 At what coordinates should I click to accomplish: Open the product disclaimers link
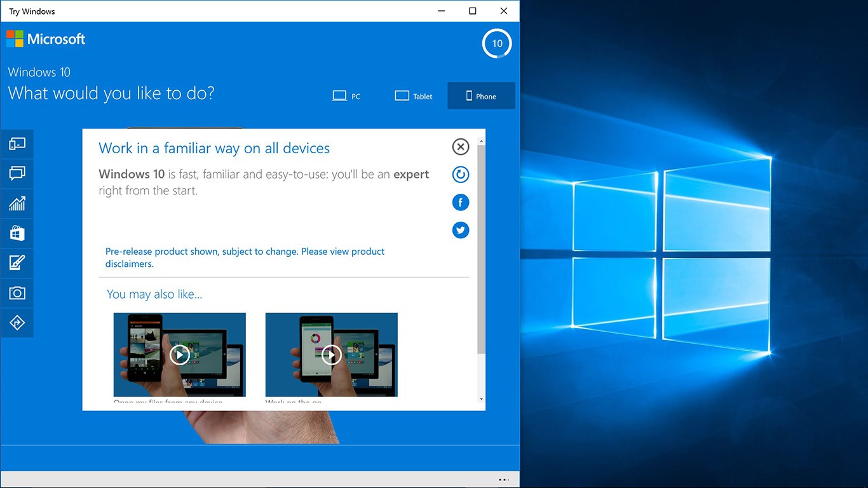pyautogui.click(x=245, y=257)
